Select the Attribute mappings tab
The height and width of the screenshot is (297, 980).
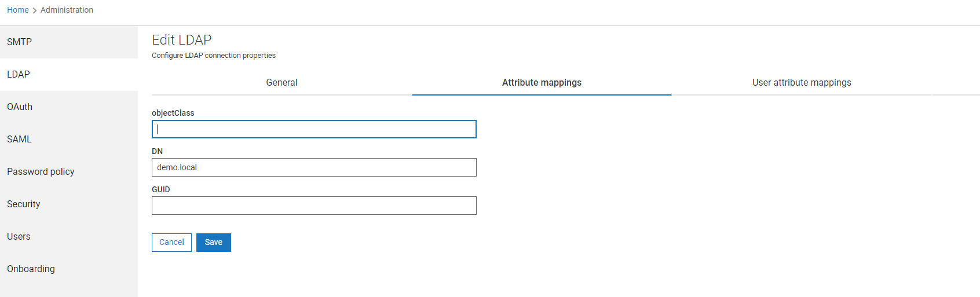point(542,82)
